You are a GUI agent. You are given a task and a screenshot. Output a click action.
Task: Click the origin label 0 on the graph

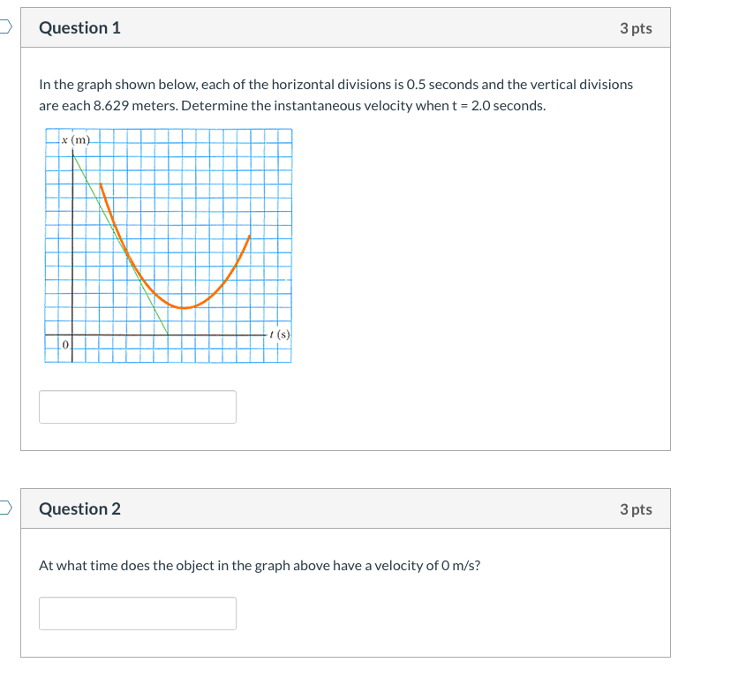pyautogui.click(x=65, y=344)
